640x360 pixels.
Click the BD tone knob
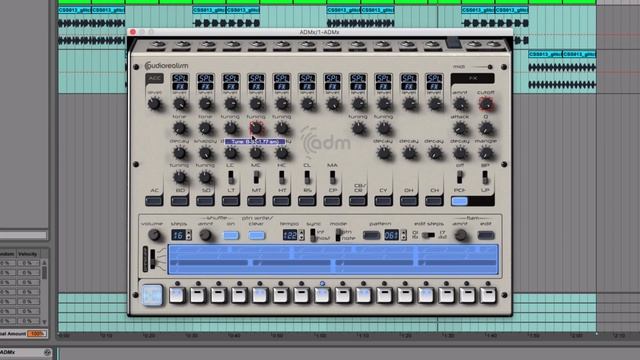[x=180, y=129]
